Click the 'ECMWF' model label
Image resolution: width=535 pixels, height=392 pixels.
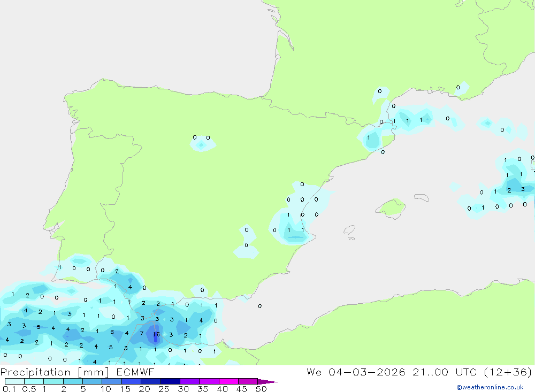click(x=135, y=372)
